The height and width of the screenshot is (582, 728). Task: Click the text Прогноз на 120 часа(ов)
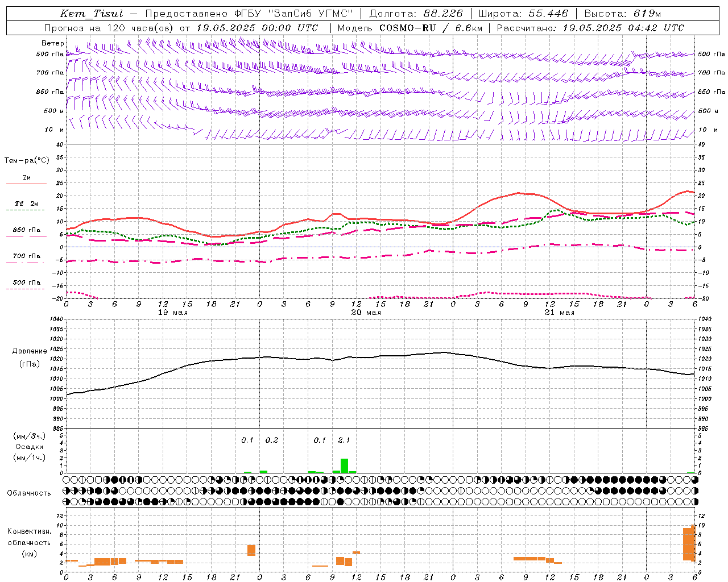click(109, 28)
